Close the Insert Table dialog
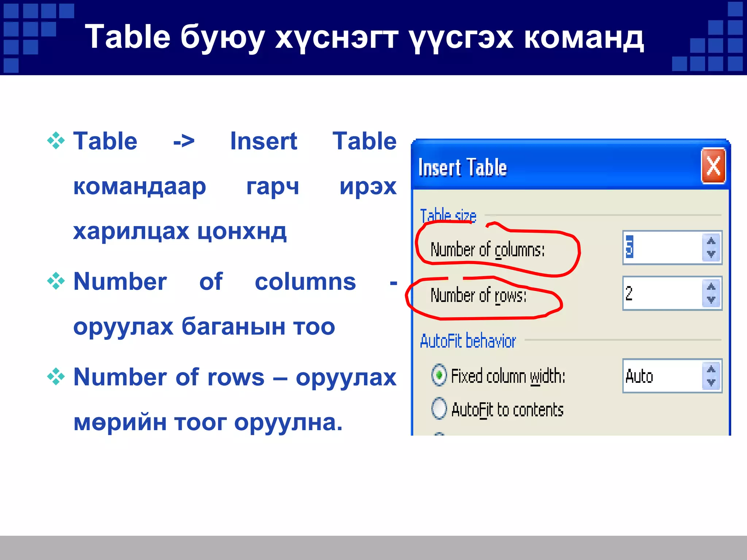The image size is (747, 560). click(713, 166)
